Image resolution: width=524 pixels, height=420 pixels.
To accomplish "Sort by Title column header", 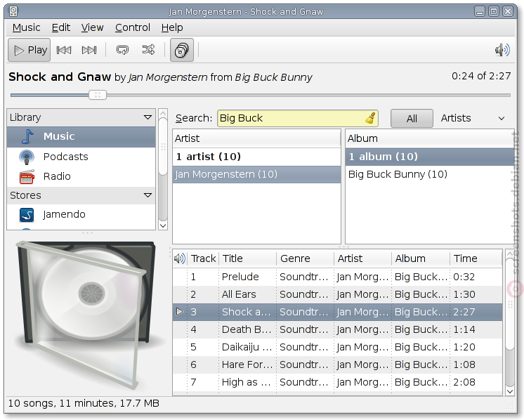I will pyautogui.click(x=248, y=258).
